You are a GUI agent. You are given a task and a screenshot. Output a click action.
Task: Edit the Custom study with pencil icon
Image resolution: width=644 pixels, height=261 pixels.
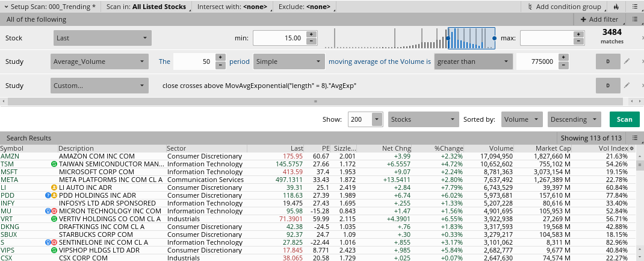pyautogui.click(x=627, y=86)
